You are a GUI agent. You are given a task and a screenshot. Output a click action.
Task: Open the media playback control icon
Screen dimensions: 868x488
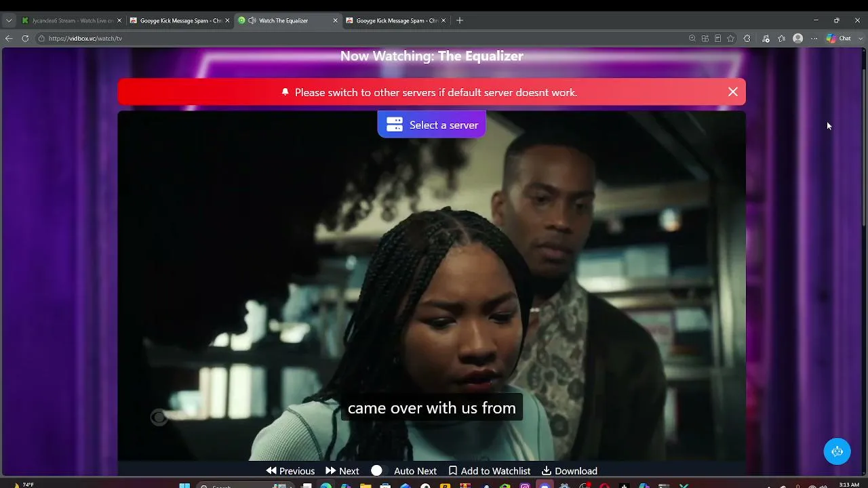[x=766, y=39]
